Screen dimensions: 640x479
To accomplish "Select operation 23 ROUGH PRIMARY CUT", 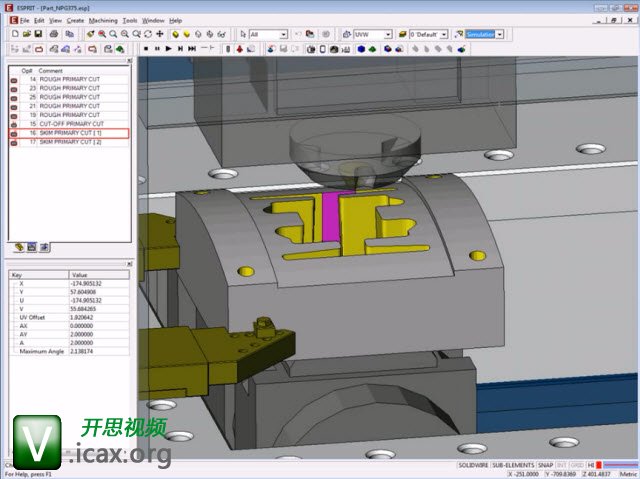I will [x=69, y=88].
